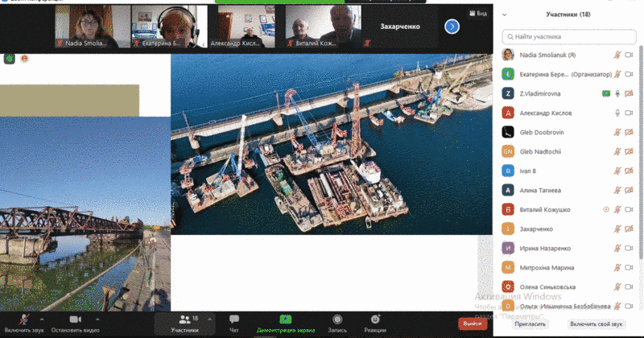This screenshot has width=644, height=338.
Task: Open audio options arrow beside Включить звук
Action: coord(42,319)
